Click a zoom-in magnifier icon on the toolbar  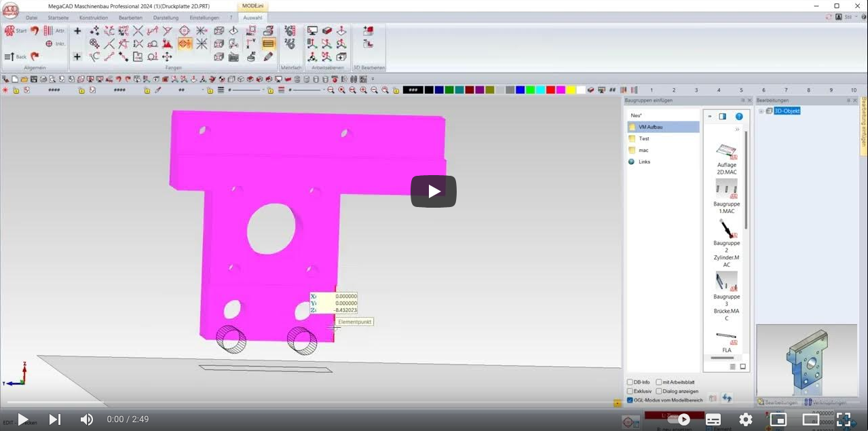pyautogui.click(x=363, y=90)
